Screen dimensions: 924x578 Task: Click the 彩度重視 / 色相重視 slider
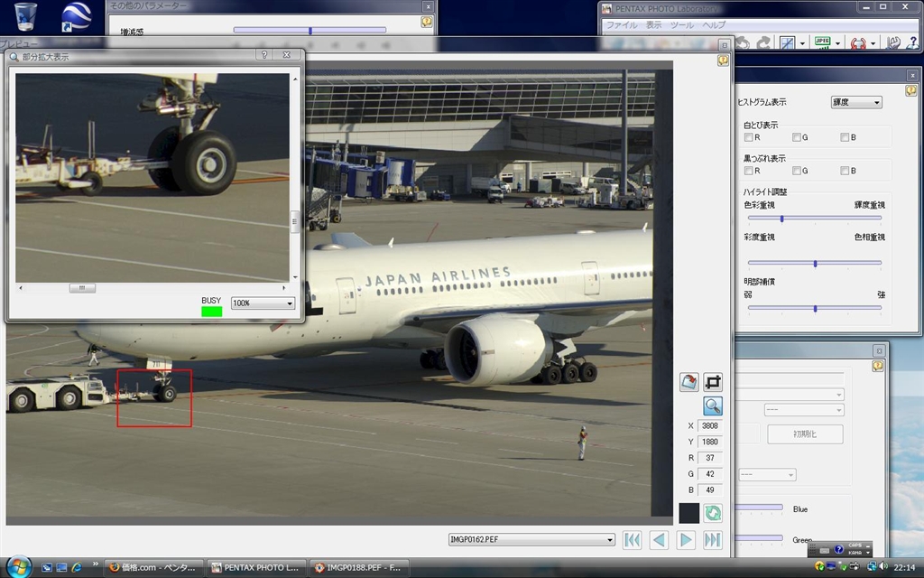815,263
